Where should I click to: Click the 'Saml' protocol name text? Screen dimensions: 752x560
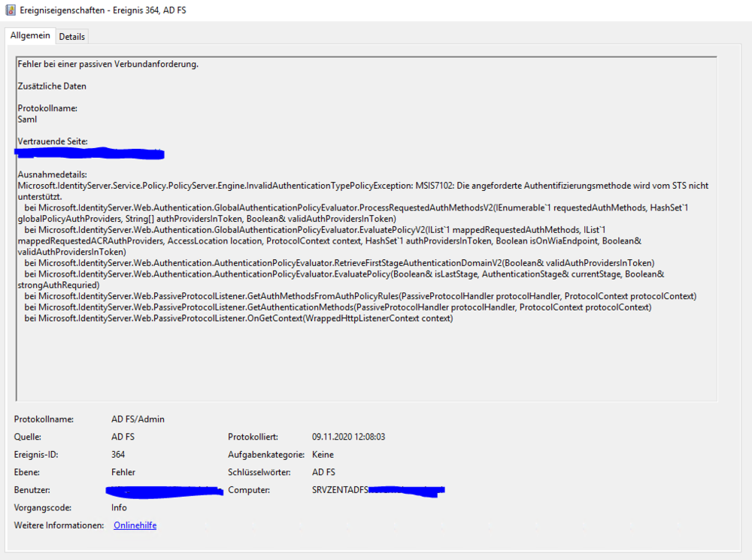27,119
